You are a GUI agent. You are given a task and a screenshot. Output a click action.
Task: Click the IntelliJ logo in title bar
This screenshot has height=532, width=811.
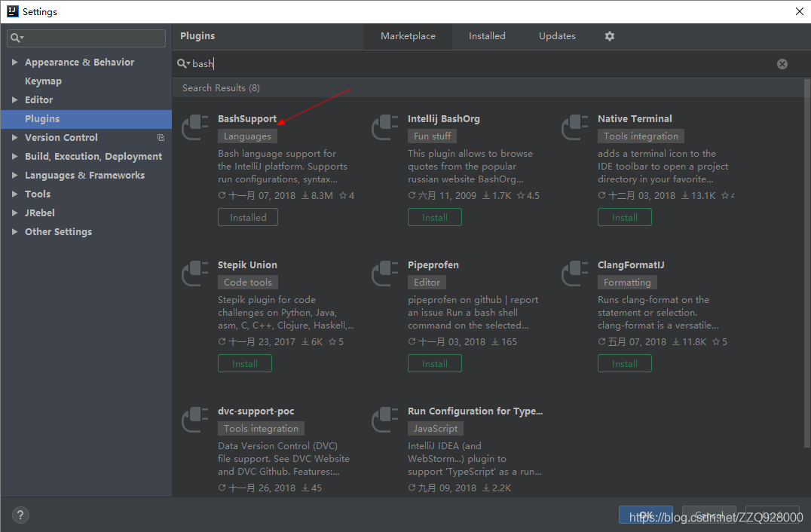(12, 11)
